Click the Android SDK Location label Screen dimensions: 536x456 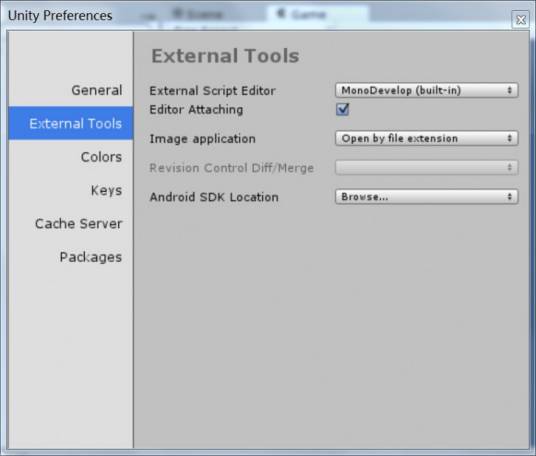point(214,197)
